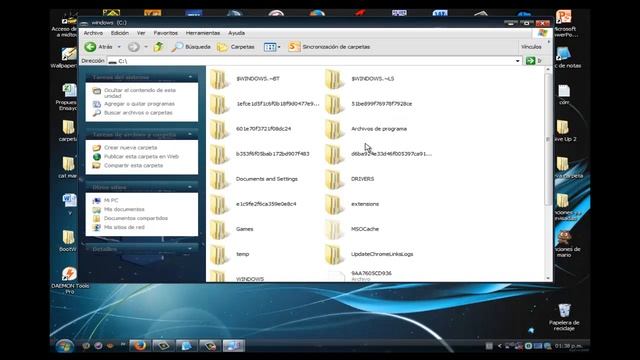This screenshot has width=640, height=360.
Task: Click Buscar archivos o carpetas
Action: (x=138, y=113)
